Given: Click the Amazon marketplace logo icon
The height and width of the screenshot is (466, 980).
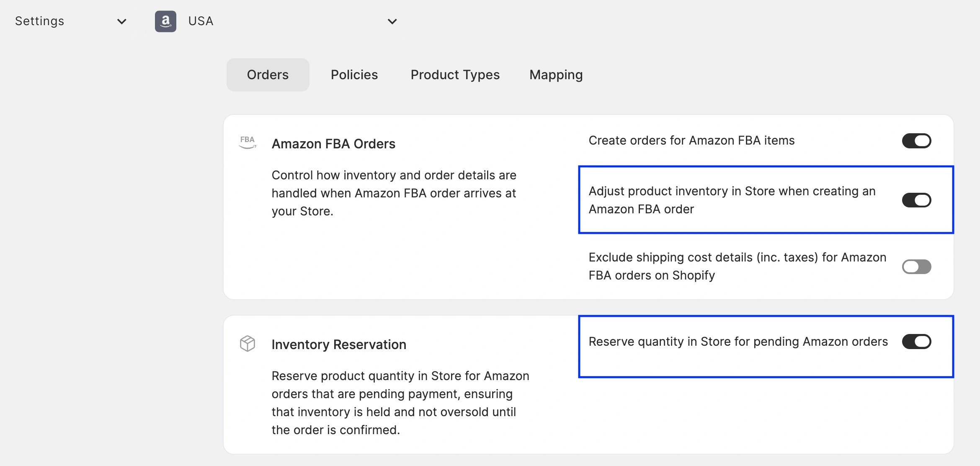Looking at the screenshot, I should pos(165,21).
